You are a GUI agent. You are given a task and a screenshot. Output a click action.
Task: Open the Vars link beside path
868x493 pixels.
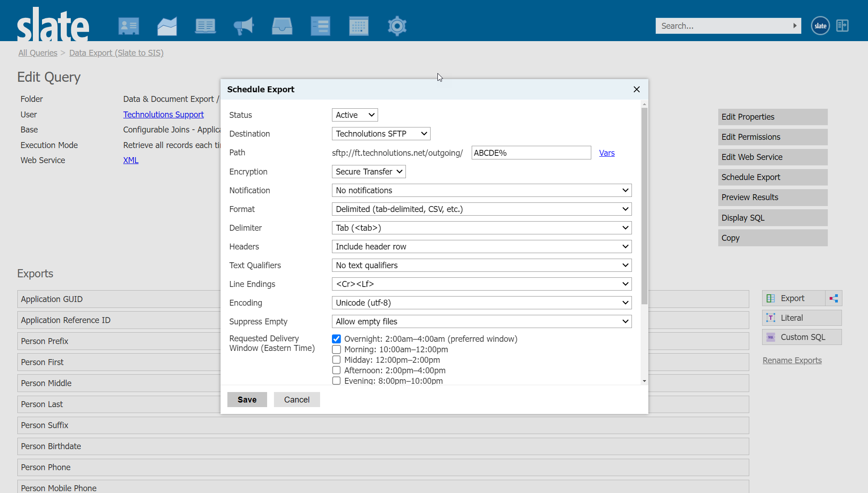pos(606,153)
